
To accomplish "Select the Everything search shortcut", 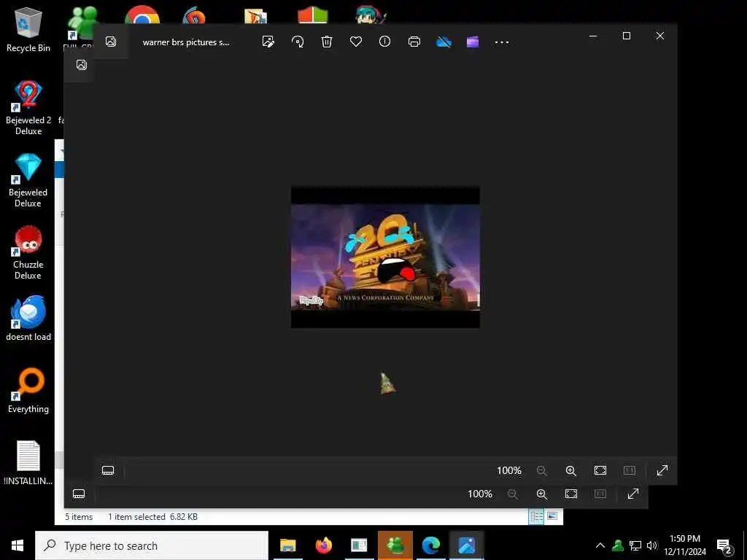I will [28, 391].
